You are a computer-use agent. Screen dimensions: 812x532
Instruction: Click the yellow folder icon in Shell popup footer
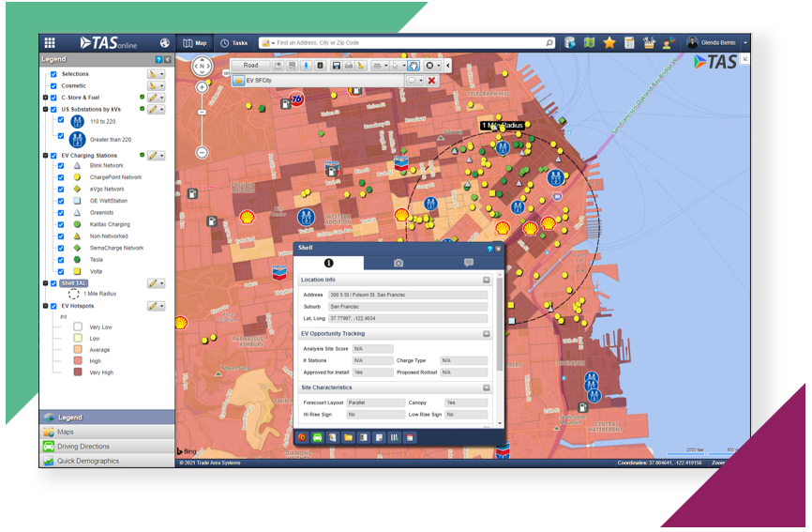click(x=348, y=438)
